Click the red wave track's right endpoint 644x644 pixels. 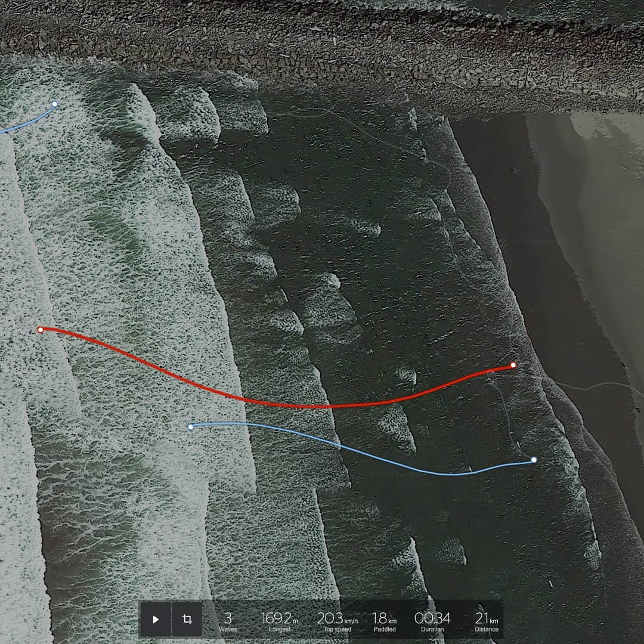[513, 365]
